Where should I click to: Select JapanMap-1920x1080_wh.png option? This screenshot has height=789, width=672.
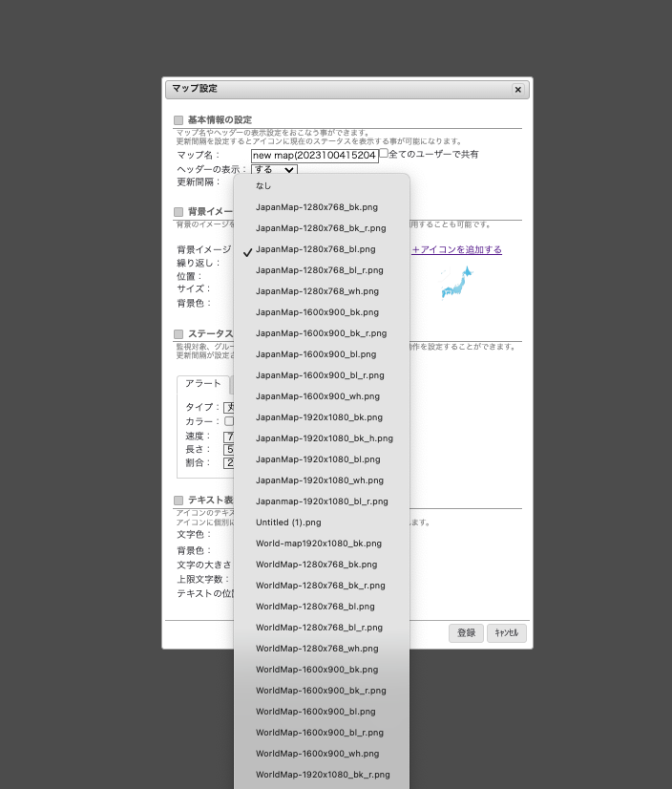[x=322, y=480]
